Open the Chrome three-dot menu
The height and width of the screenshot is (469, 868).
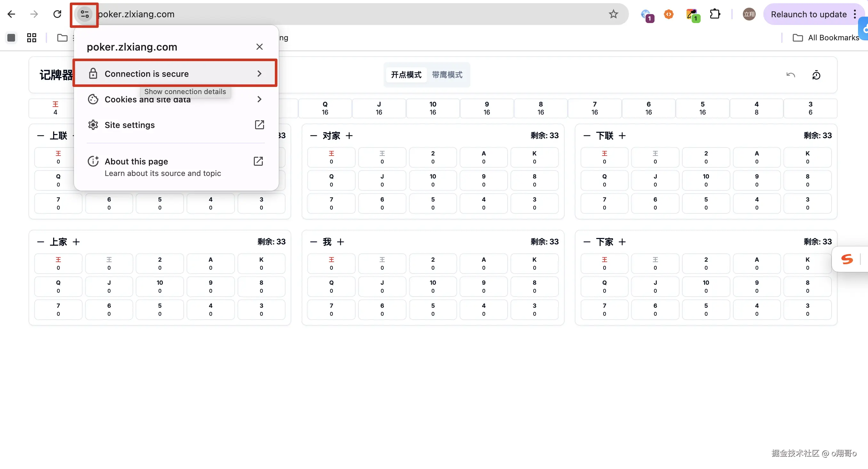click(x=855, y=14)
